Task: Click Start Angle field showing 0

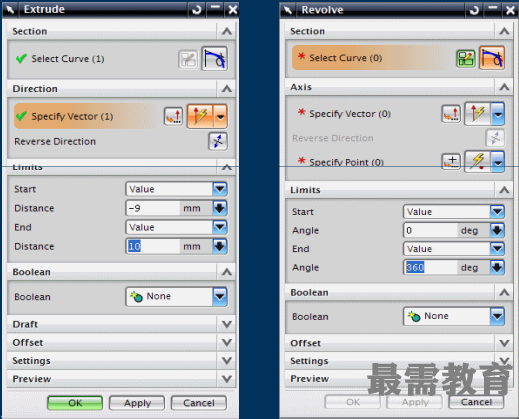Action: click(430, 230)
